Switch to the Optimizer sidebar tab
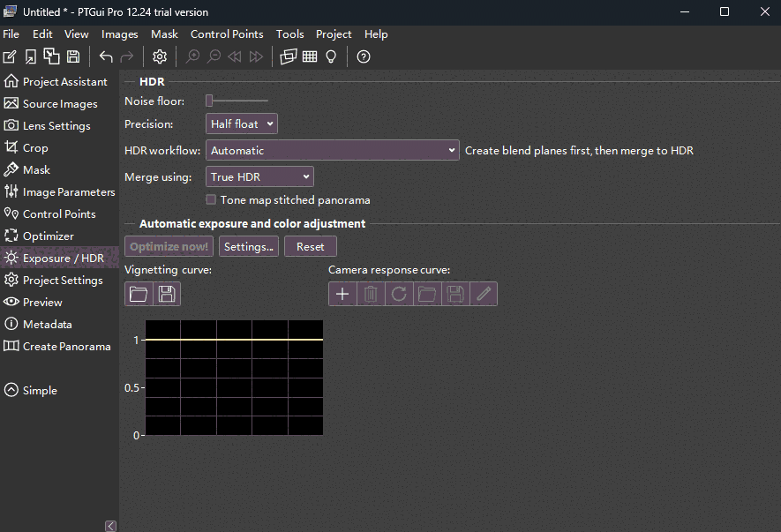Viewport: 781px width, 532px height. coord(48,236)
